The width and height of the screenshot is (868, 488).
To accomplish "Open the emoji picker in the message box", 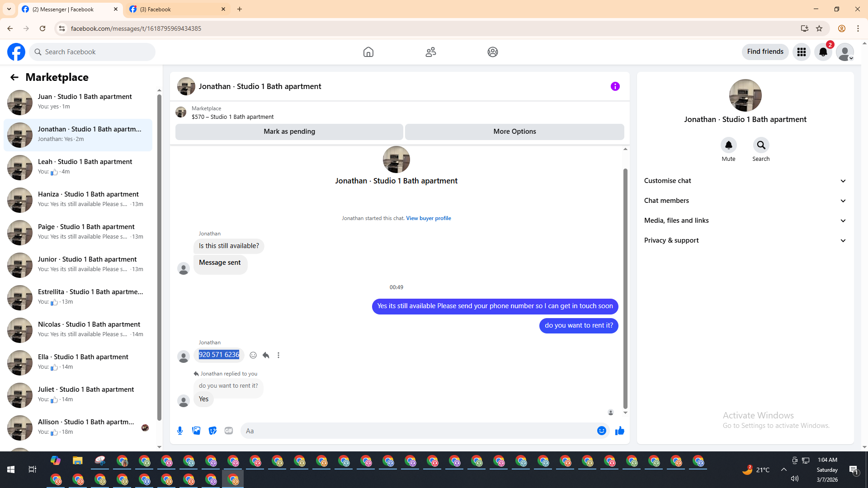I will [x=601, y=431].
